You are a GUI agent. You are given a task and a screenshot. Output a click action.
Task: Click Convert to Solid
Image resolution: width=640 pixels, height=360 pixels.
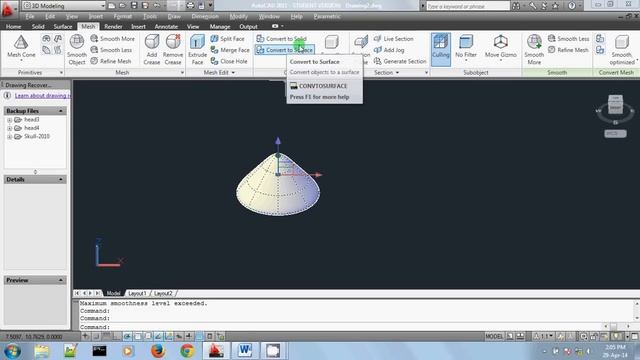281,39
